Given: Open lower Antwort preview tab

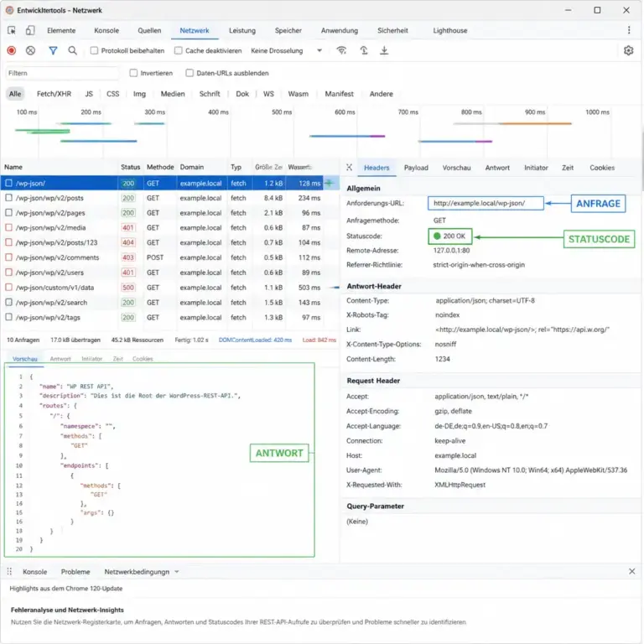Looking at the screenshot, I should 60,359.
